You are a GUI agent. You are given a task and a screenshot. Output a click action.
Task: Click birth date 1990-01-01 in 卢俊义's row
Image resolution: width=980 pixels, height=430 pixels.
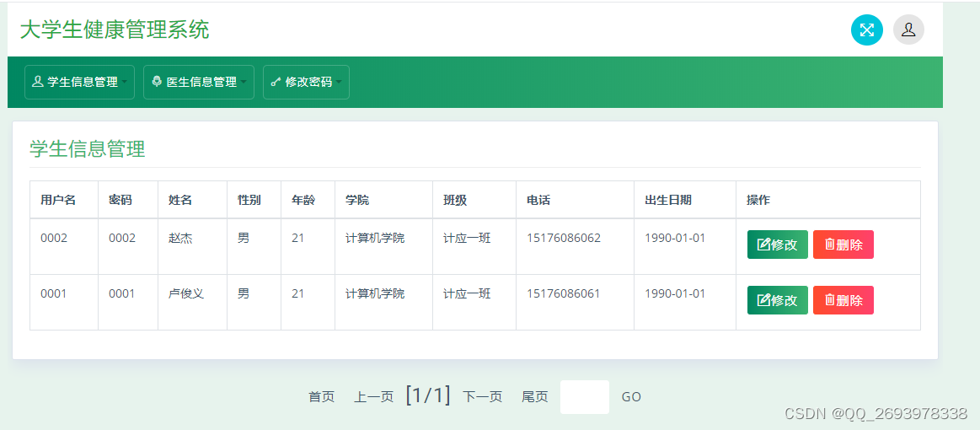pyautogui.click(x=675, y=293)
